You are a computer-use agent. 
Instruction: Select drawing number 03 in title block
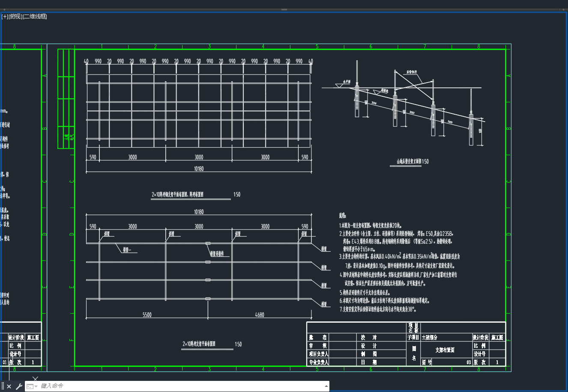pos(469,362)
